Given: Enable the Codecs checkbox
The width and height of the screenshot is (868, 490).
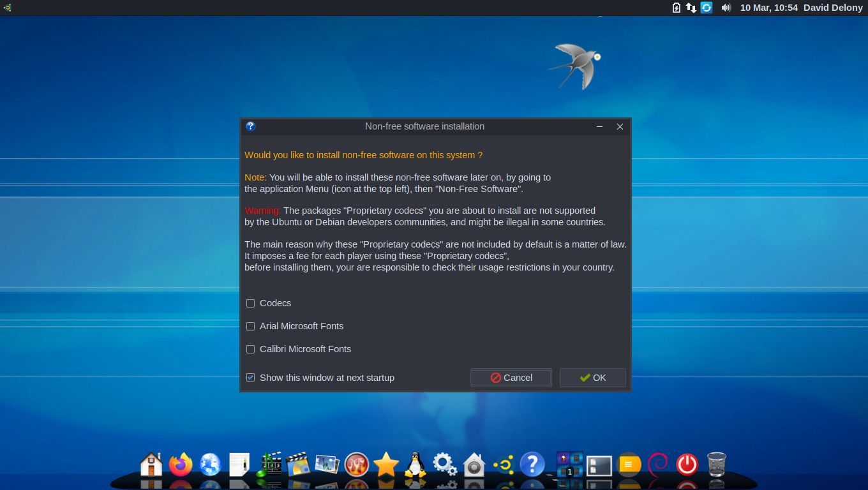Looking at the screenshot, I should tap(250, 303).
